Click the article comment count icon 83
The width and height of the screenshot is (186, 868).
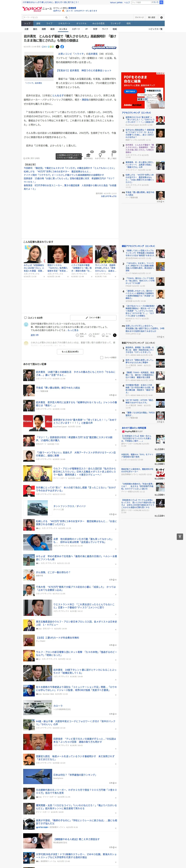(x=44, y=47)
